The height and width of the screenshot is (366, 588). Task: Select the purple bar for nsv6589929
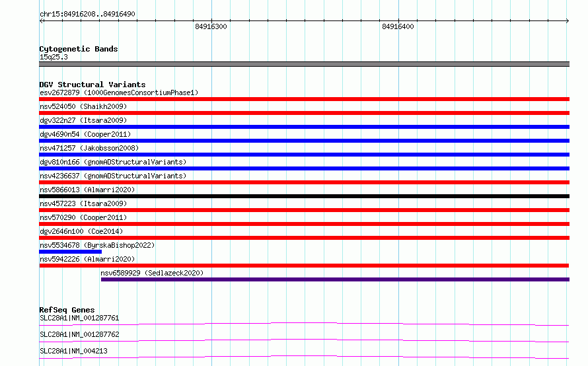335,279
